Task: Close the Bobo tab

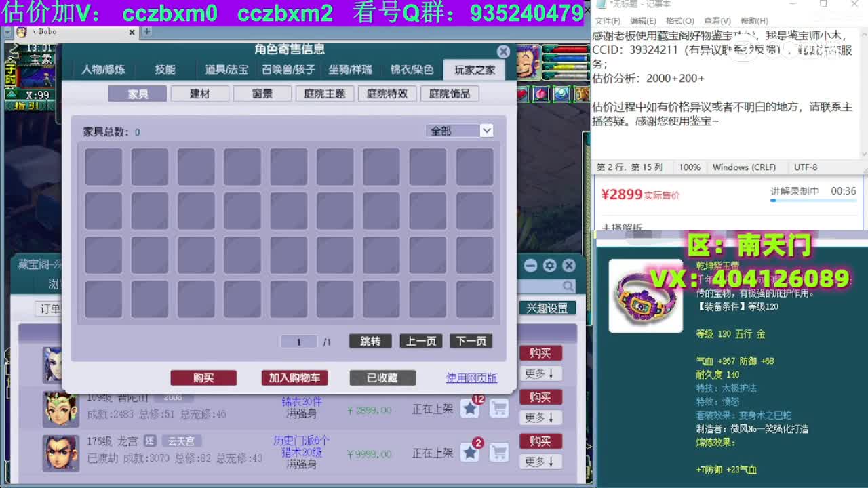Action: [x=132, y=32]
